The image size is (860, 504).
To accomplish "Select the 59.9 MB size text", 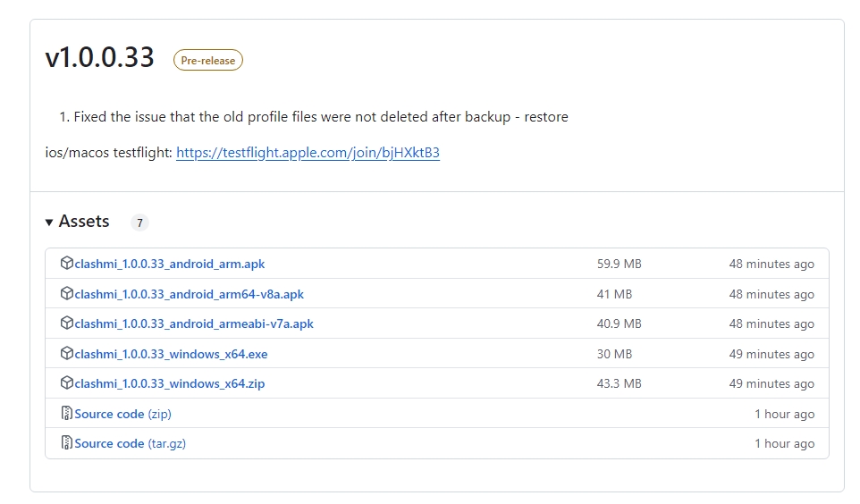I will 620,264.
